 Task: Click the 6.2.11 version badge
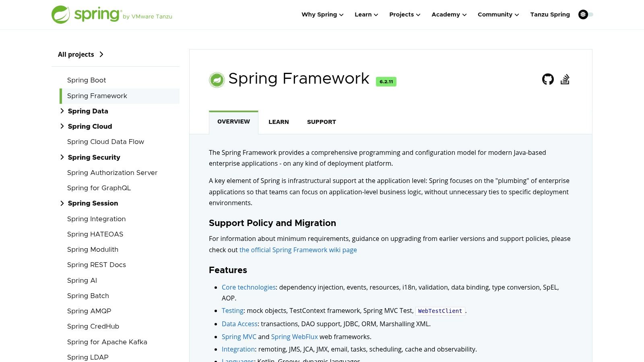pos(386,82)
